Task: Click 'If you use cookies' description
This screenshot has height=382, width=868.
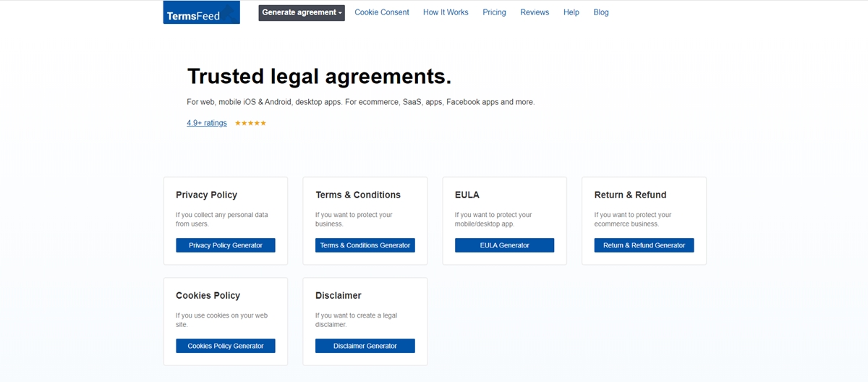Action: click(x=222, y=320)
